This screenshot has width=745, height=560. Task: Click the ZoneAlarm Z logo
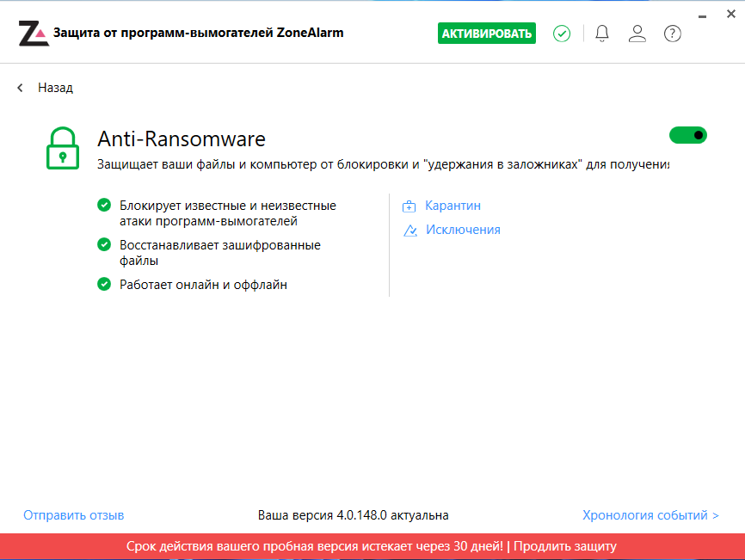34,34
